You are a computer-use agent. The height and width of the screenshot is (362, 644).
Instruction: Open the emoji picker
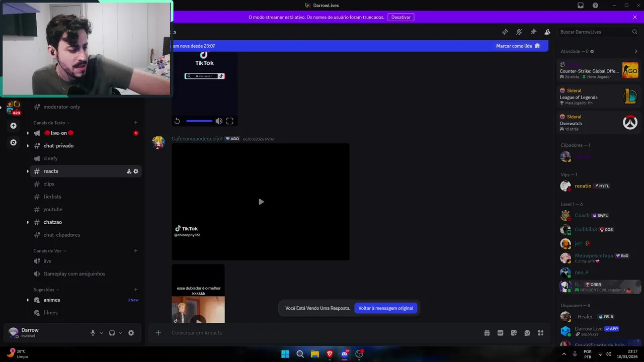tap(527, 333)
